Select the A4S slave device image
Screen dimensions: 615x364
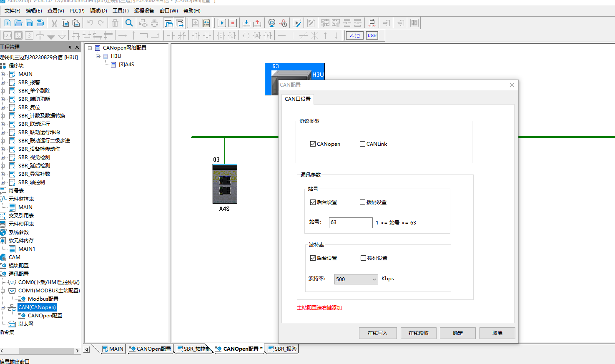click(x=225, y=184)
